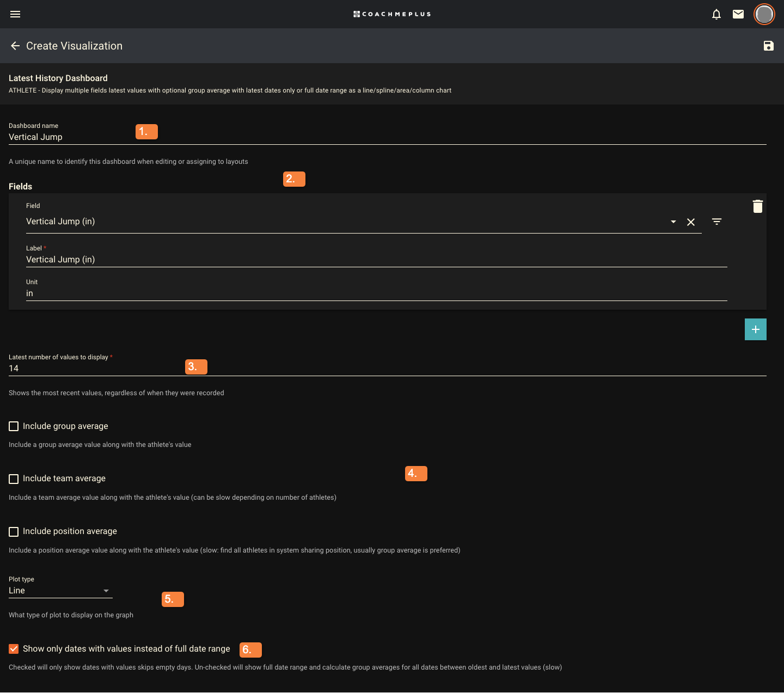Image resolution: width=784 pixels, height=693 pixels.
Task: Open the navigation hamburger menu
Action: pos(15,14)
